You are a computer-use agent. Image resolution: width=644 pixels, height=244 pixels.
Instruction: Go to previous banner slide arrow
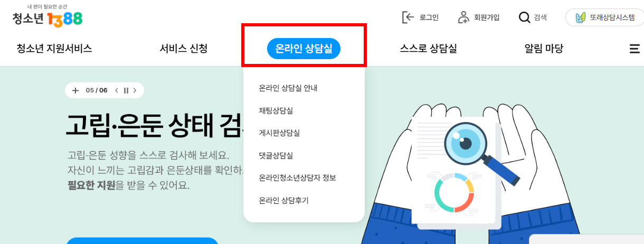[117, 90]
